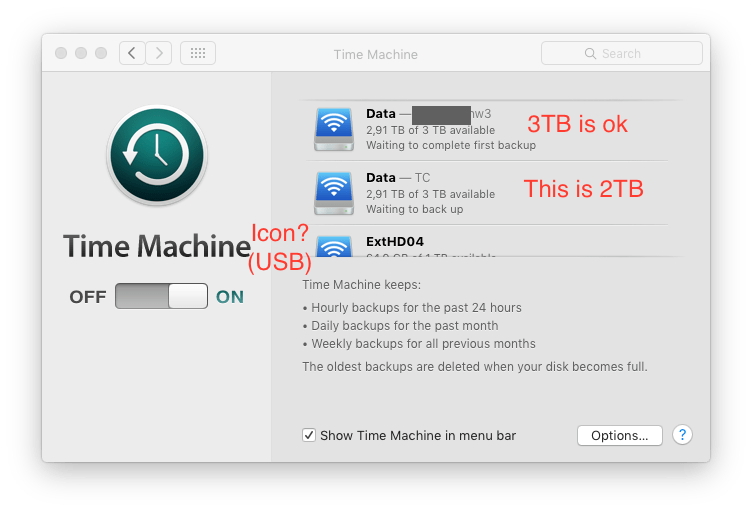
Task: Toggle the Time Machine OFF/ON switch
Action: (x=161, y=296)
